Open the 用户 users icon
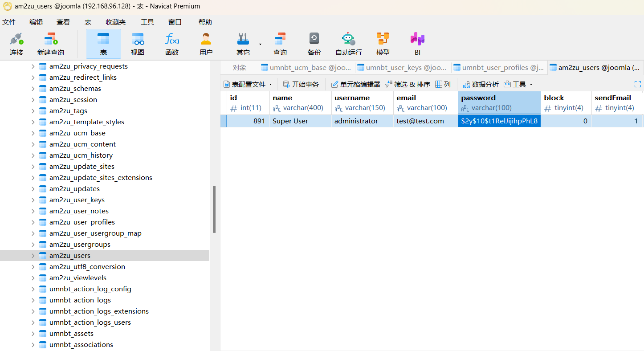 click(x=206, y=44)
